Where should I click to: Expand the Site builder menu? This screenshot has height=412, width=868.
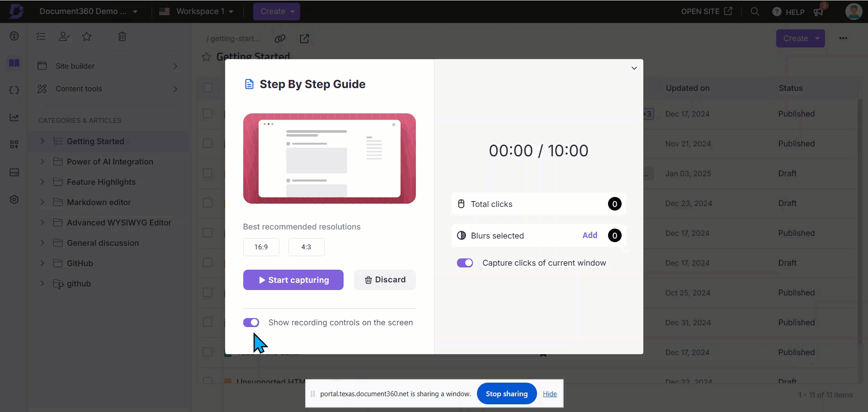click(108, 66)
